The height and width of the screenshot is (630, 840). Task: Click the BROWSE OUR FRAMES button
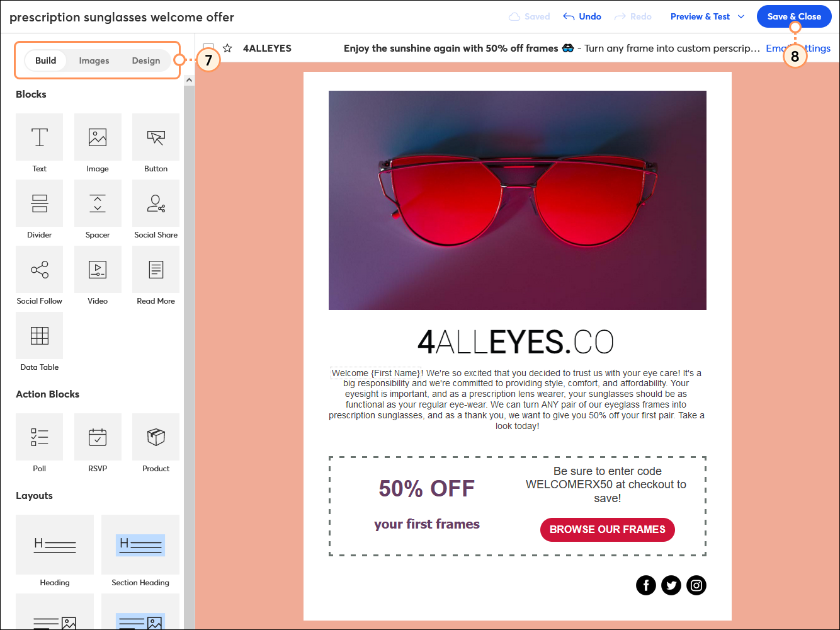pos(608,529)
